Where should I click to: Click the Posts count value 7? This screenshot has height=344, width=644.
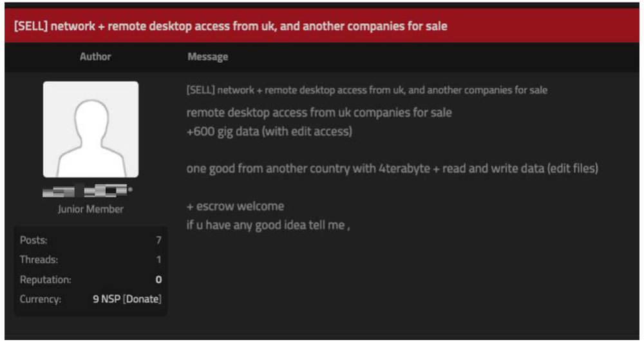[158, 240]
